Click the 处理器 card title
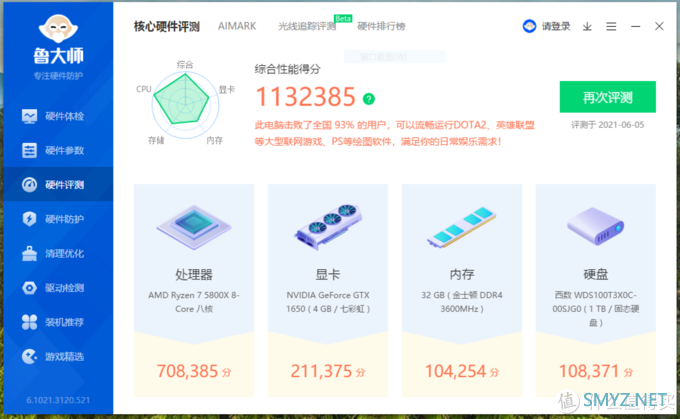Image resolution: width=680 pixels, height=419 pixels. (194, 274)
